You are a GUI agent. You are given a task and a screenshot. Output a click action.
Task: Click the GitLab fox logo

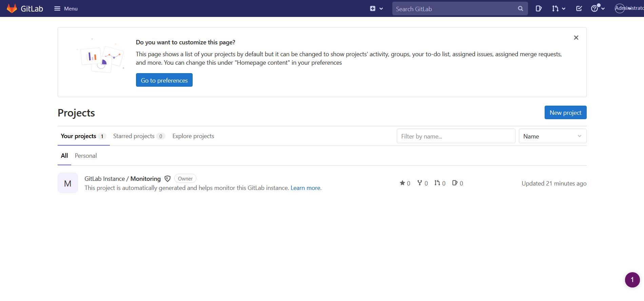pyautogui.click(x=12, y=8)
